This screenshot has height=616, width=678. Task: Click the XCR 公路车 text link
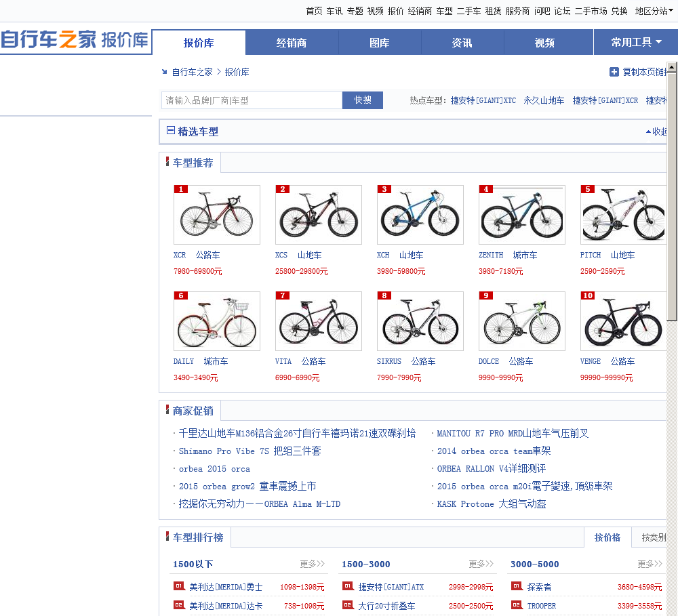(x=197, y=255)
